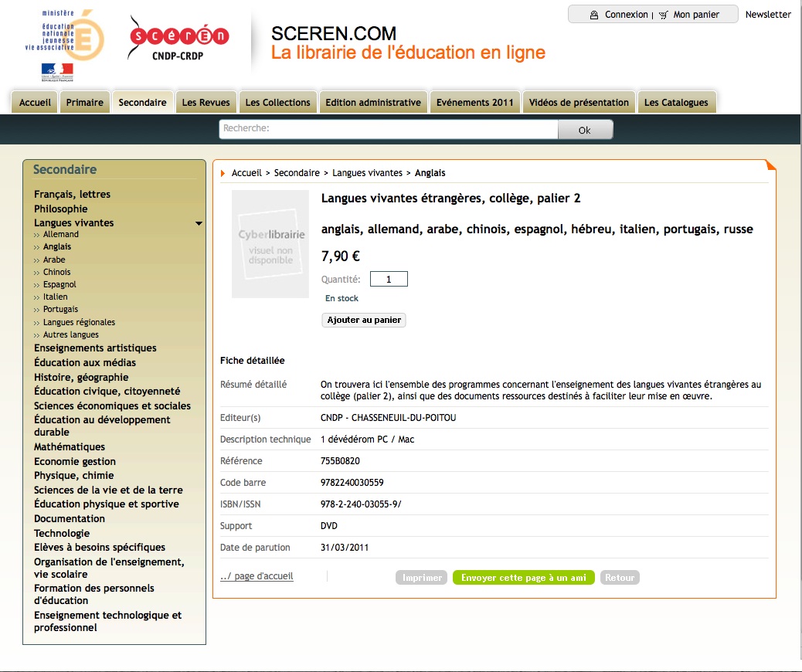
Task: Open Sciences de la vie et de la terre
Action: point(108,490)
